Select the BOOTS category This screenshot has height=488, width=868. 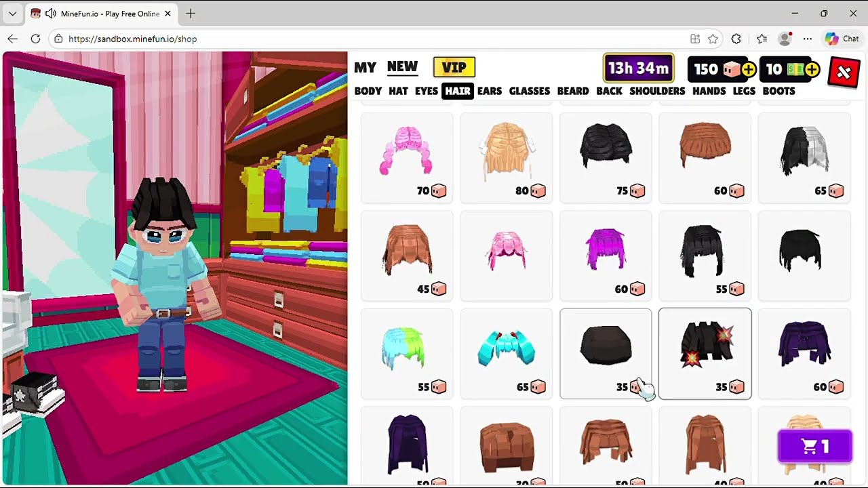coord(778,91)
